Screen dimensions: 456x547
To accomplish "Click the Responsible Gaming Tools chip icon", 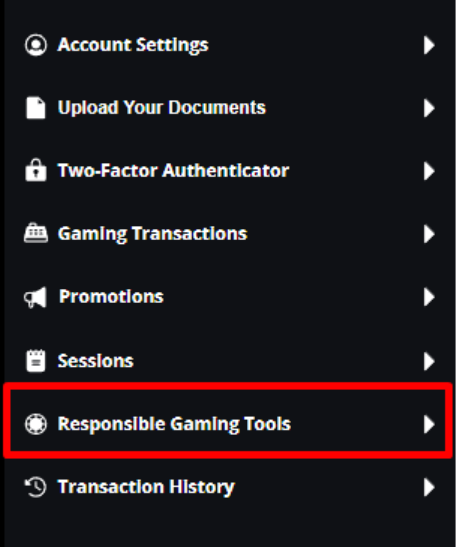I will (36, 424).
